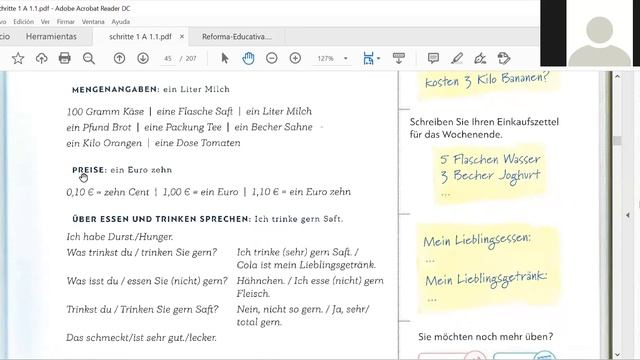The width and height of the screenshot is (640, 360).
Task: Select the highlighter pen tool
Action: [x=457, y=58]
